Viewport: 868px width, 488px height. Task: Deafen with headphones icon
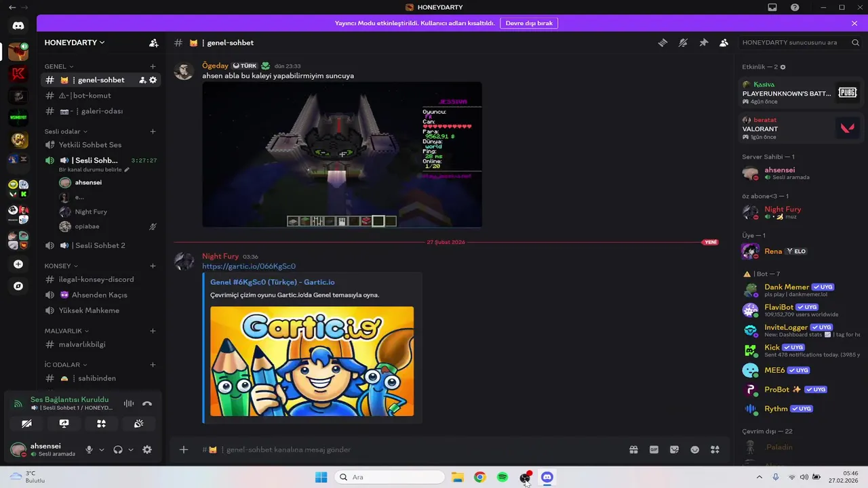118,449
